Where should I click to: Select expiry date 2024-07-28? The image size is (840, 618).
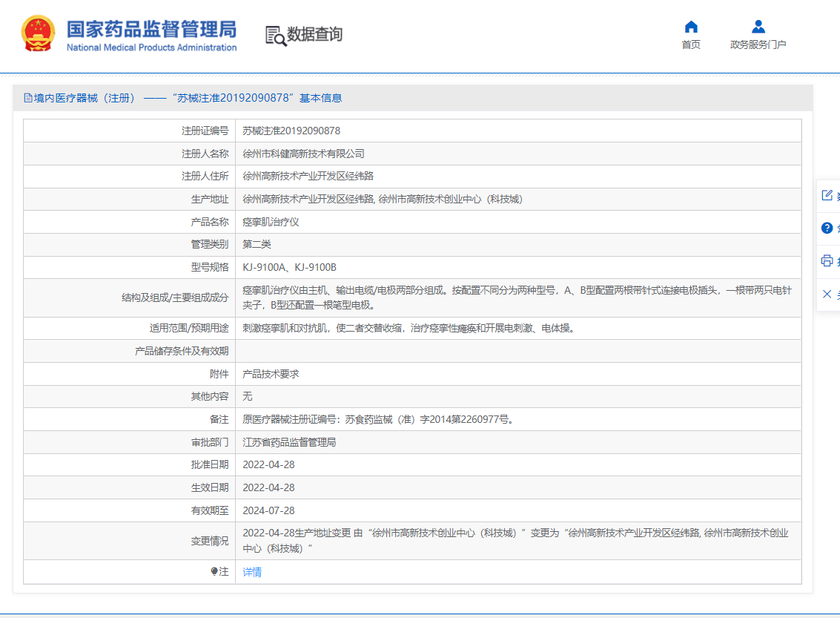tap(268, 511)
